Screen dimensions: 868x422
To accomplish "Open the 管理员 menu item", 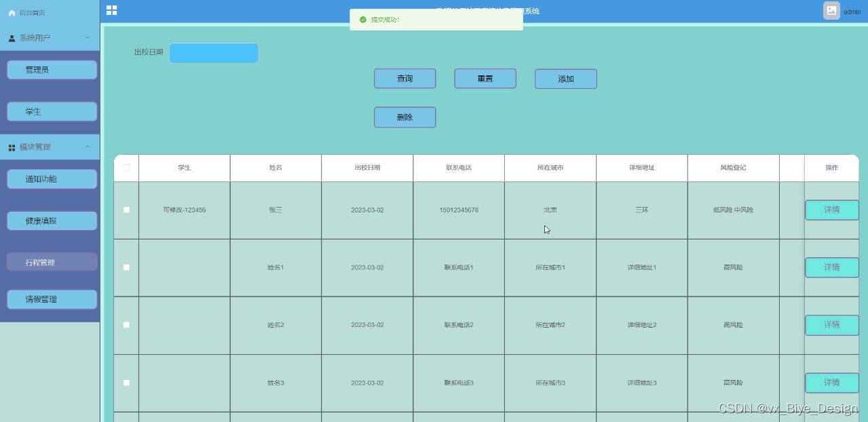I will click(52, 70).
